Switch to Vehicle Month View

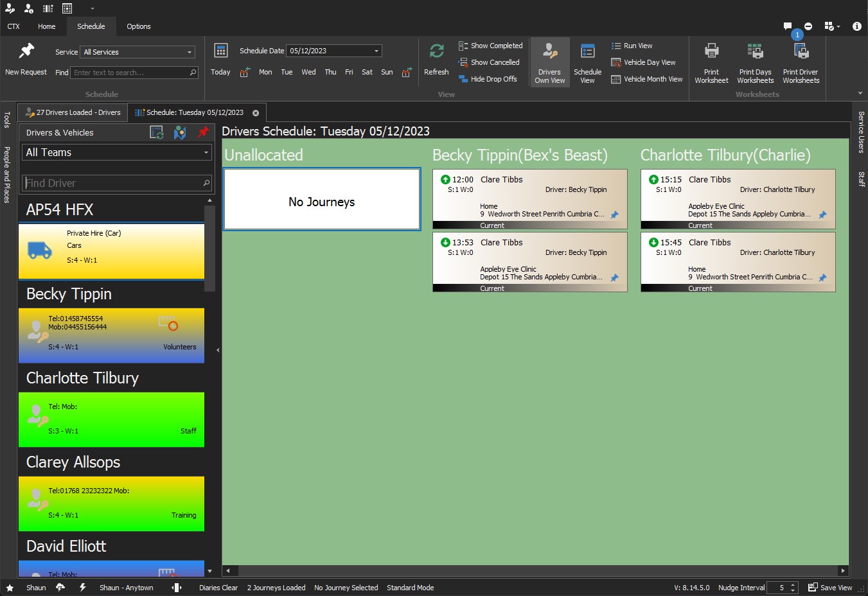point(646,79)
